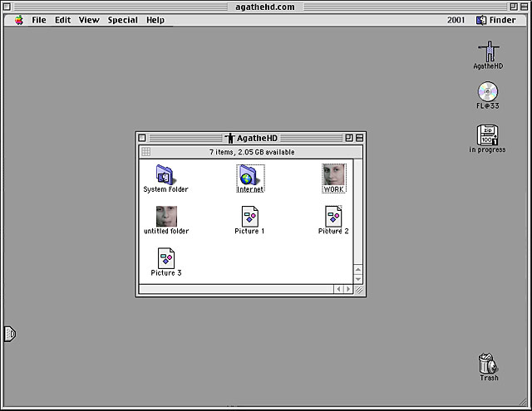The height and width of the screenshot is (411, 532).
Task: Select the Internet folder icon
Action: [x=250, y=175]
